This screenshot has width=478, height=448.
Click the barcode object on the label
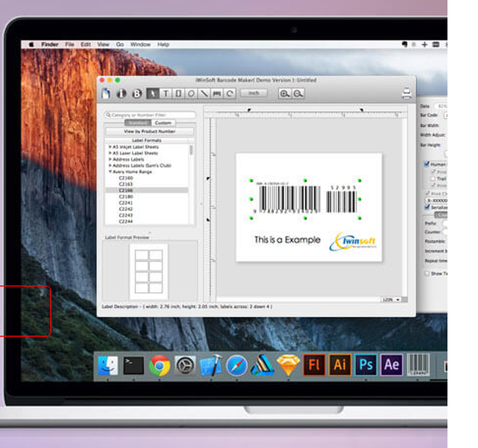click(x=305, y=199)
